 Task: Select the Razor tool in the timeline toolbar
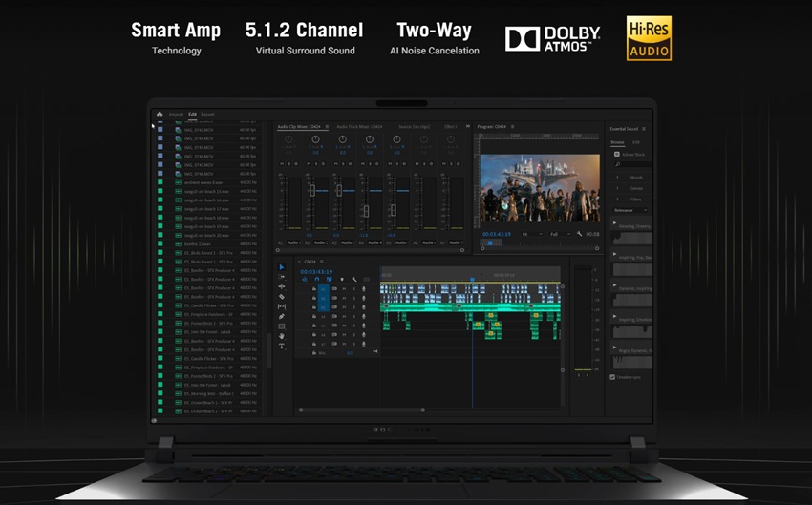tap(282, 296)
